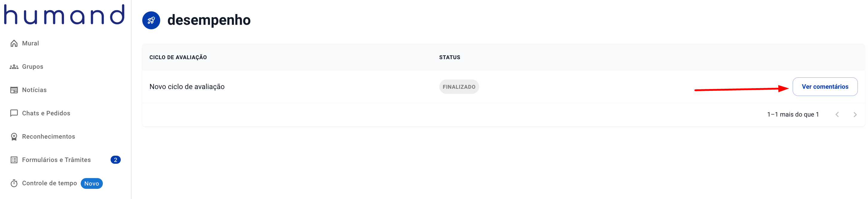Click the FINALIZADO status chip
This screenshot has width=868, height=199.
(x=459, y=87)
